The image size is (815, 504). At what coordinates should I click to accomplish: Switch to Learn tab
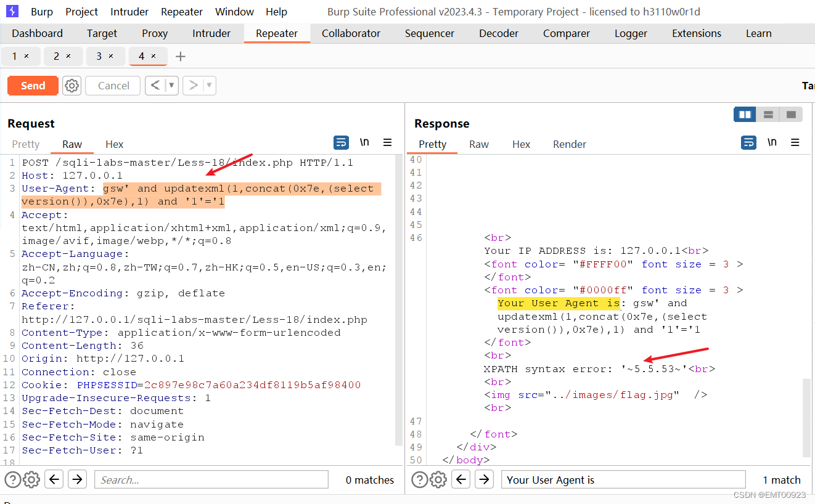[758, 33]
